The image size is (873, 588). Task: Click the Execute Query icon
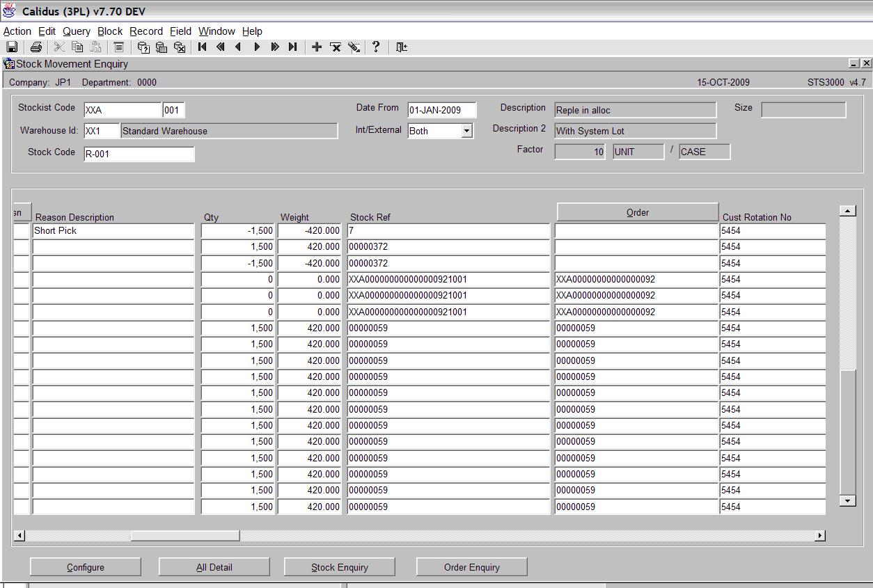click(x=161, y=47)
